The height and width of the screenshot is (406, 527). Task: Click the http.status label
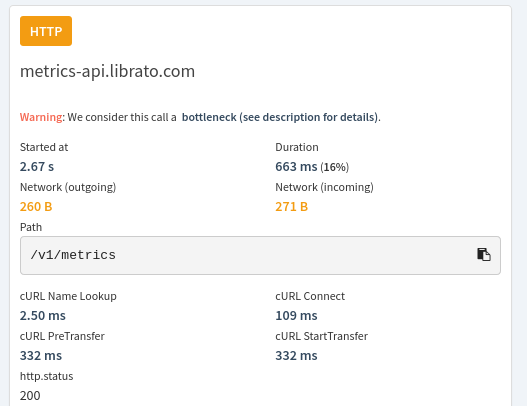tap(47, 376)
